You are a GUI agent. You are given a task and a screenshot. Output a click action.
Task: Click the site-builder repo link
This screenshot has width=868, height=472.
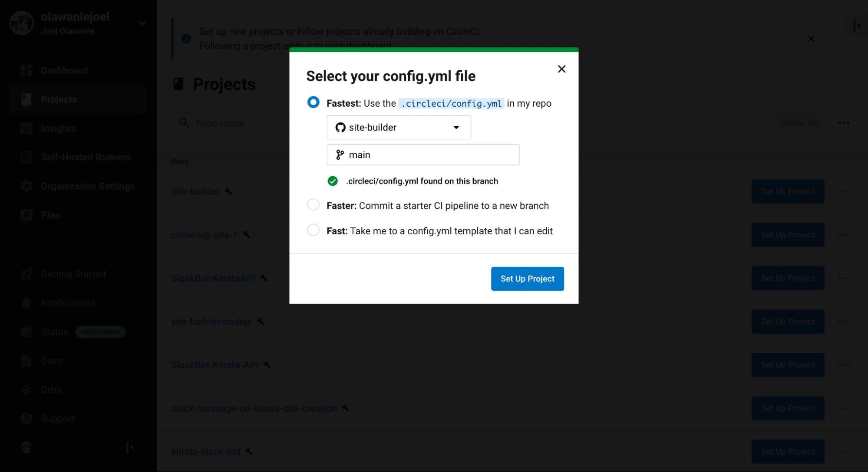pos(195,190)
